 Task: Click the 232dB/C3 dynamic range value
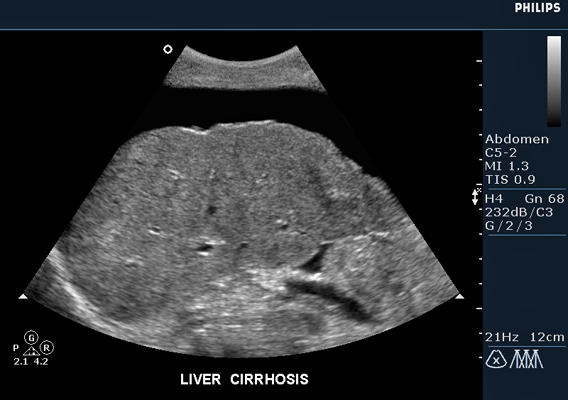[x=519, y=212]
